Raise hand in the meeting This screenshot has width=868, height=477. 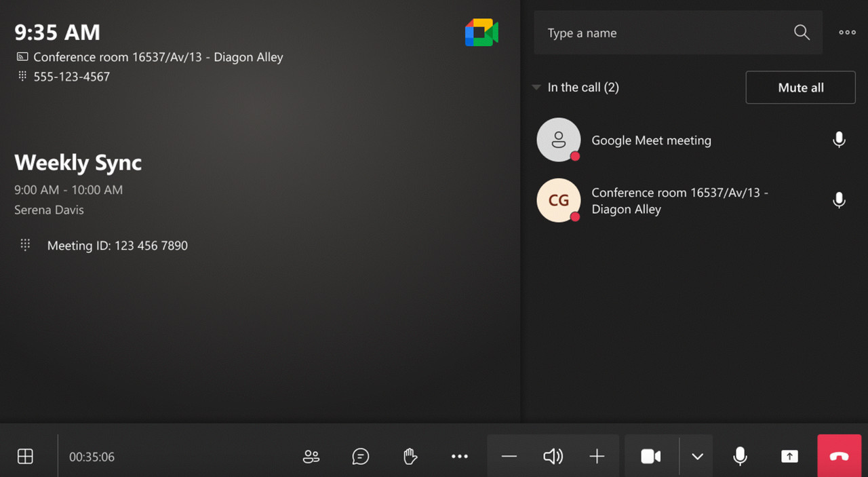pos(410,457)
